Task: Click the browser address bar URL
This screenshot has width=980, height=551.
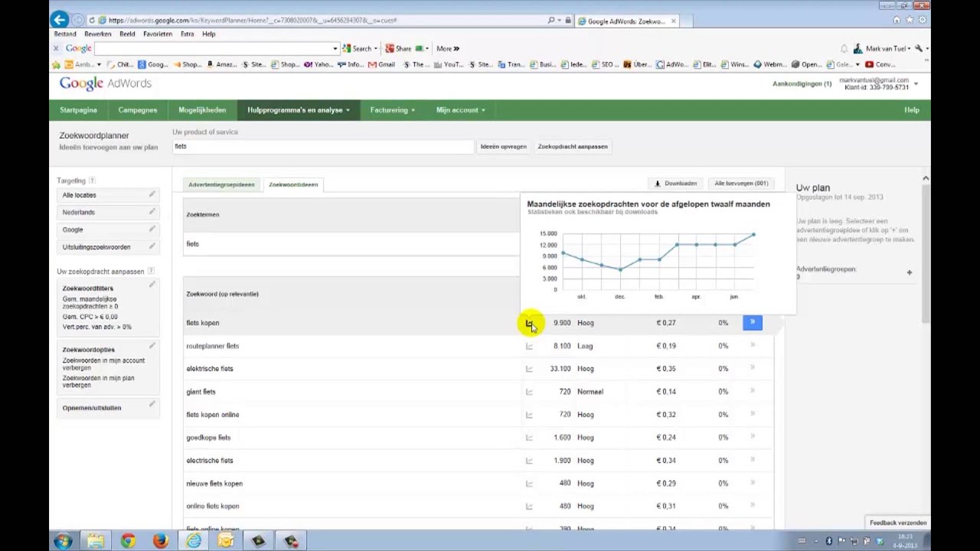Action: pos(253,20)
